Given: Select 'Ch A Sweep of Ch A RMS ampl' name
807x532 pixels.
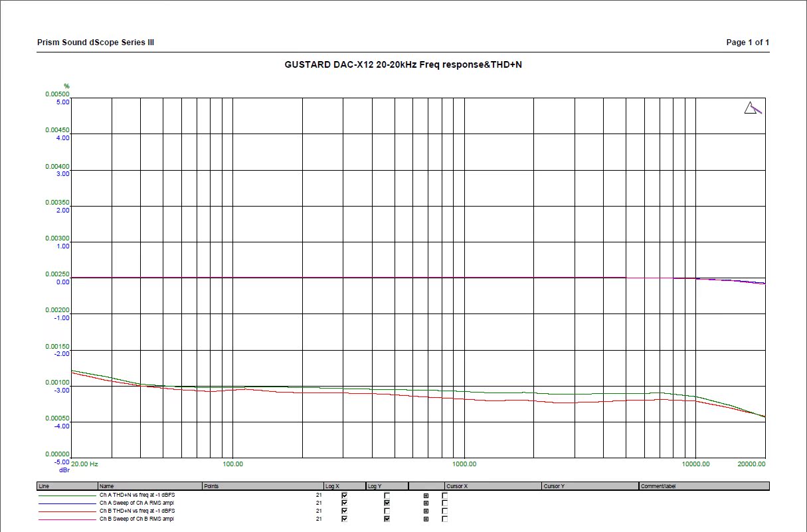Looking at the screenshot, I should [137, 503].
